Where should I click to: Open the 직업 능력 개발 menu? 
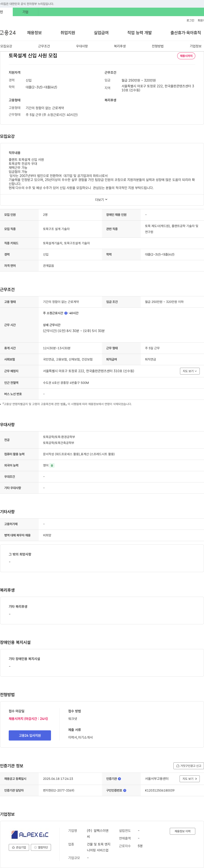coord(139,33)
